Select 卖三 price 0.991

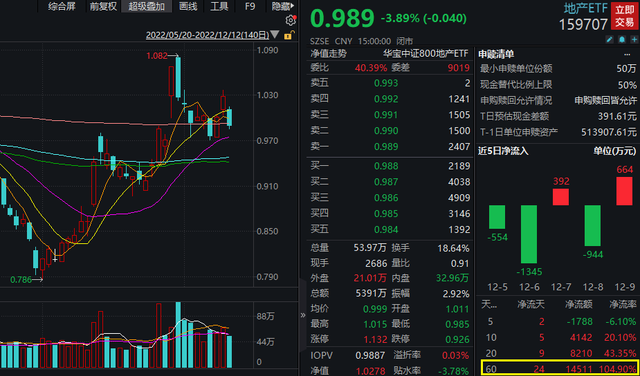(386, 115)
